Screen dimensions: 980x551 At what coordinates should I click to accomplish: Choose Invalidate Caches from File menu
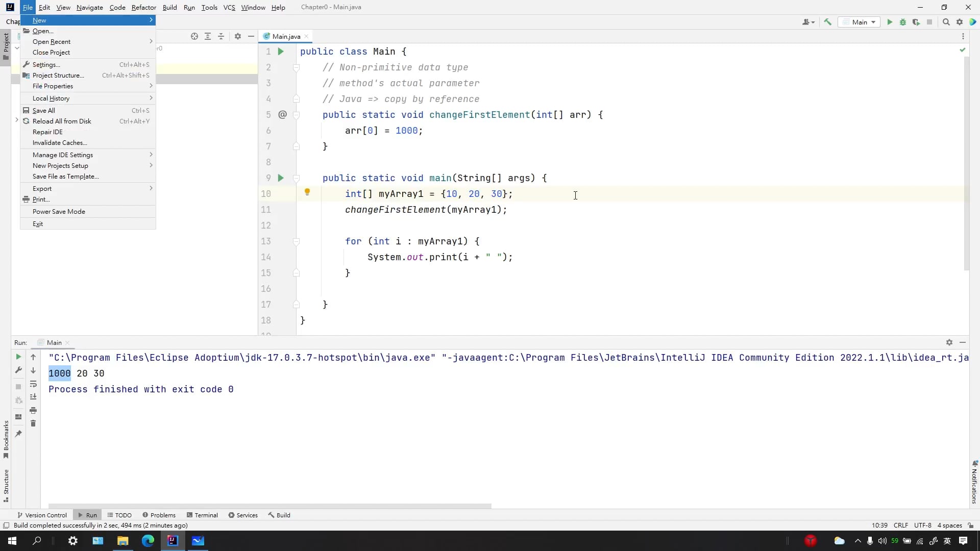[60, 143]
